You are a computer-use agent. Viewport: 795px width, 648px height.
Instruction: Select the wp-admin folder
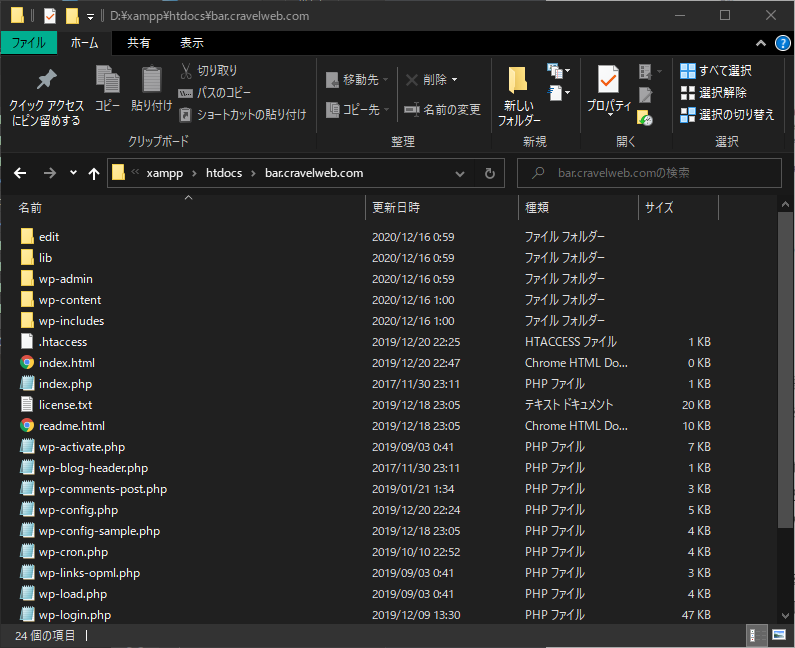coord(65,279)
